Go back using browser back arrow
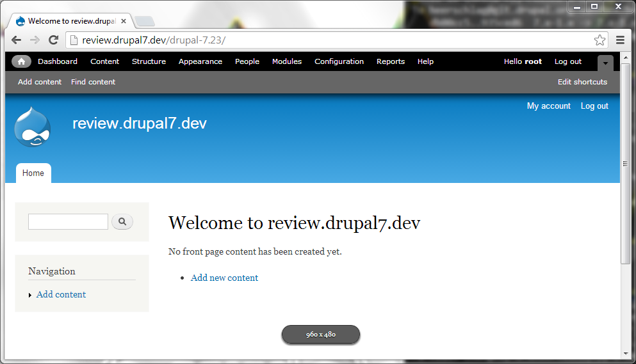This screenshot has width=636, height=364. coord(17,40)
